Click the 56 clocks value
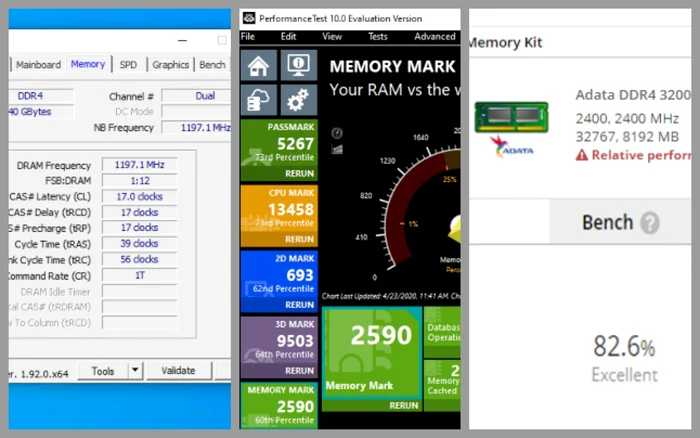This screenshot has height=438, width=700. [139, 259]
